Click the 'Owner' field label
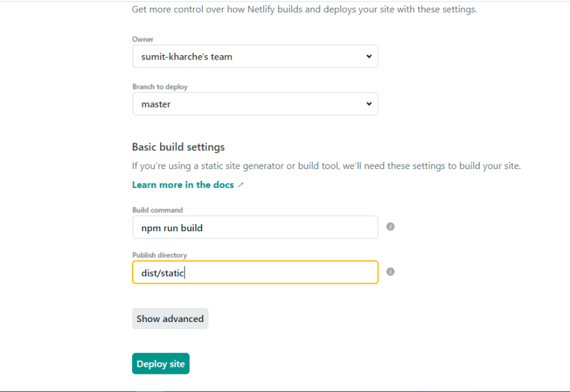This screenshot has width=570, height=392. pyautogui.click(x=143, y=40)
